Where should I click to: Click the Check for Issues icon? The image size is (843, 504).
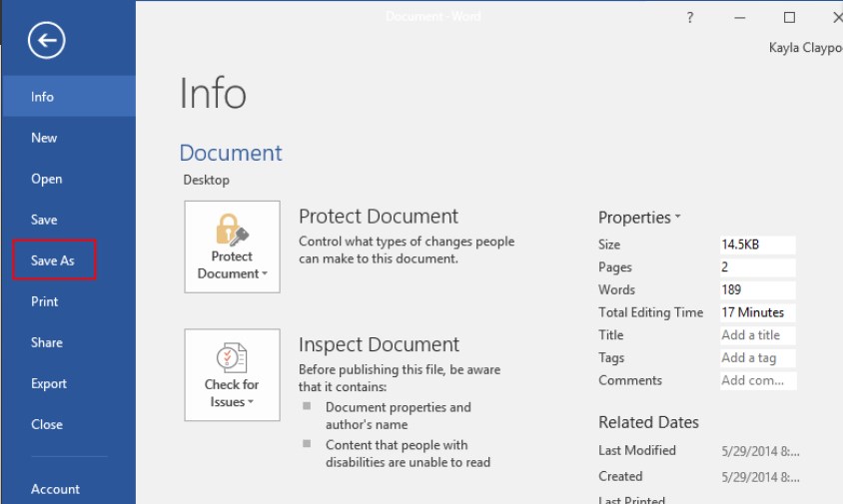[232, 357]
